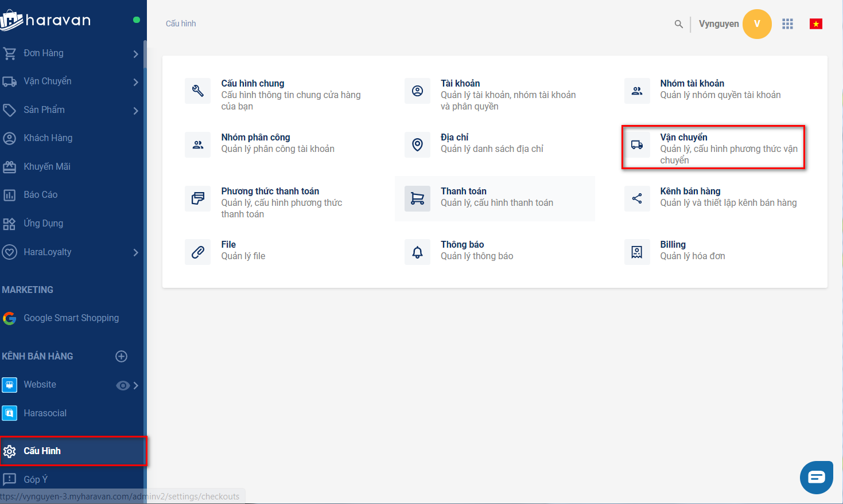Viewport: 843px width, 504px height.
Task: Open the chat support bubble
Action: (816, 477)
